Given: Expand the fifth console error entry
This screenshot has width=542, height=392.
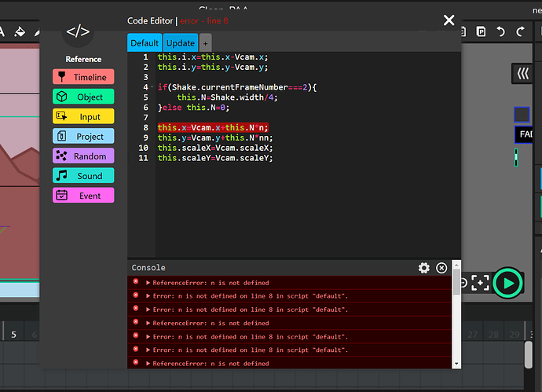Looking at the screenshot, I should pyautogui.click(x=148, y=336).
